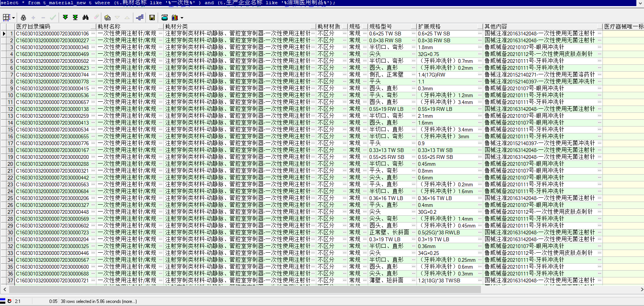Fetch next page with green arrows
The image size is (644, 306).
coord(65,18)
